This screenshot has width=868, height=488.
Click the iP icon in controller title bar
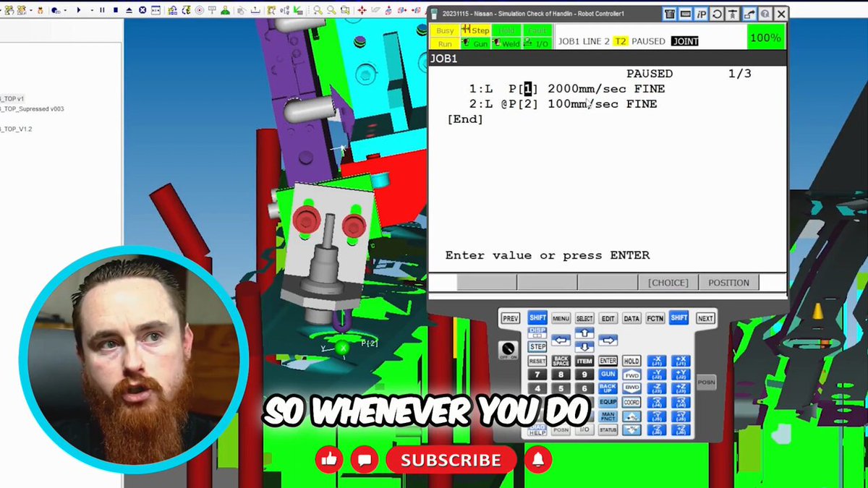tap(701, 14)
